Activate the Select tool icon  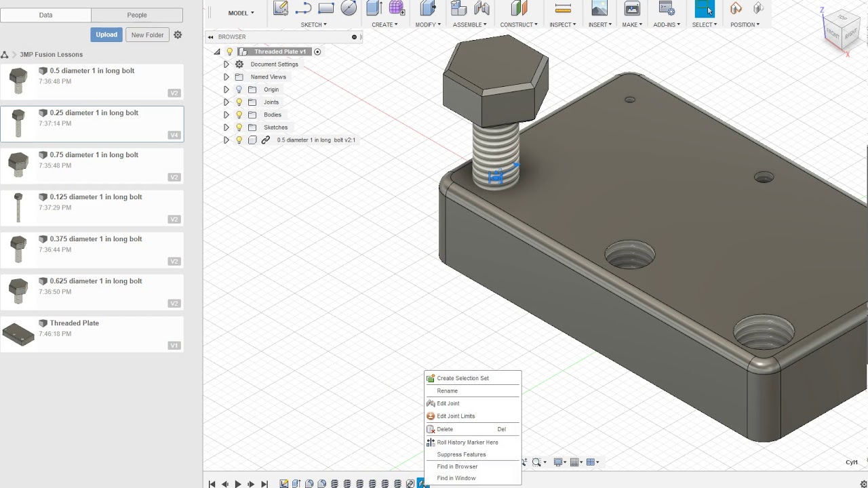pos(705,8)
